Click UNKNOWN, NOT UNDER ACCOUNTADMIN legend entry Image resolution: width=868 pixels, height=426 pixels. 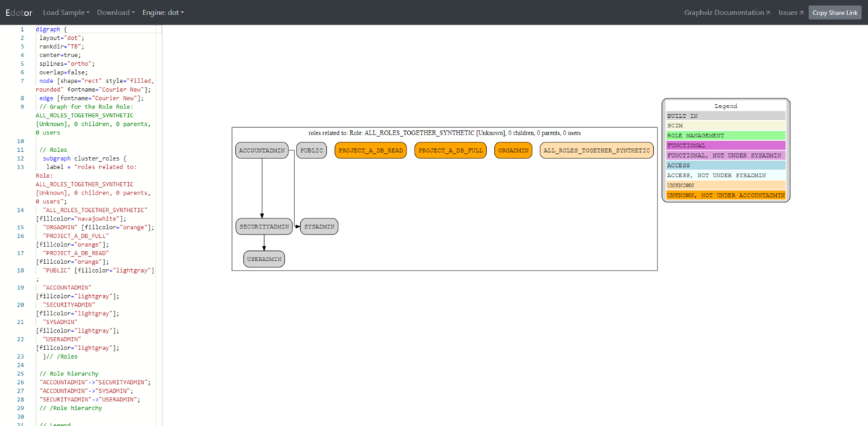point(726,195)
